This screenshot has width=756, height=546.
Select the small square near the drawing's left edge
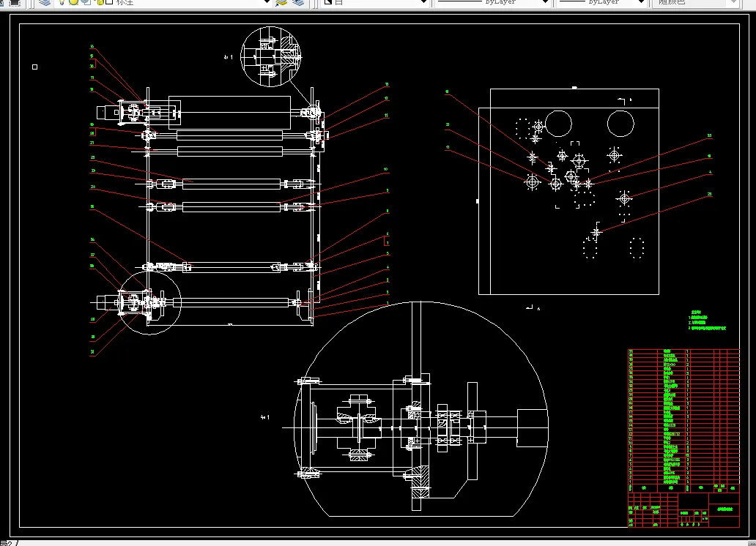[x=34, y=67]
